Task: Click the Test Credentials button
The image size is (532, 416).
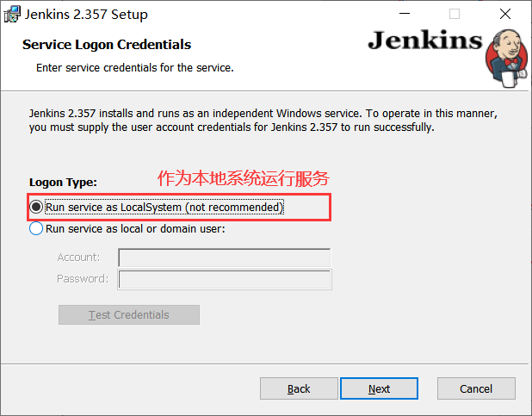Action: point(129,315)
